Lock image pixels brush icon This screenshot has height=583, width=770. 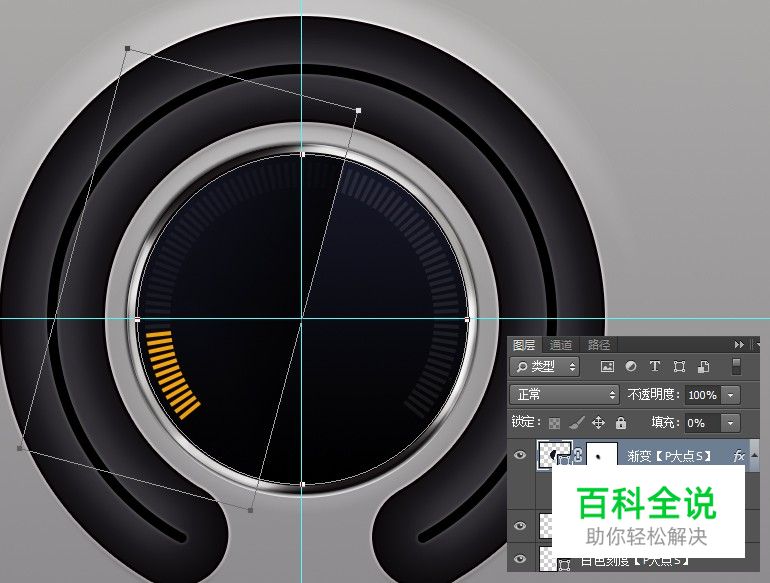click(x=577, y=422)
